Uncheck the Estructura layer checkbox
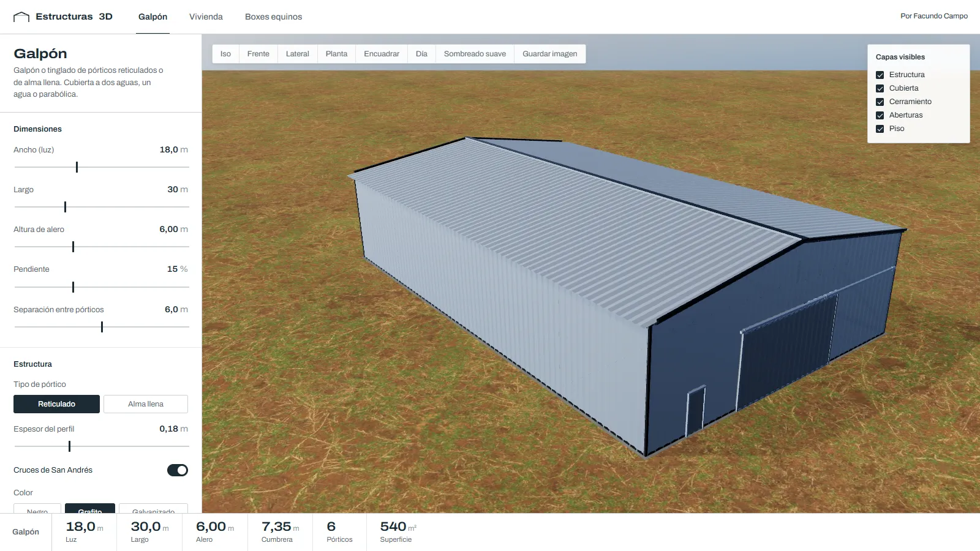The image size is (980, 551). [880, 75]
